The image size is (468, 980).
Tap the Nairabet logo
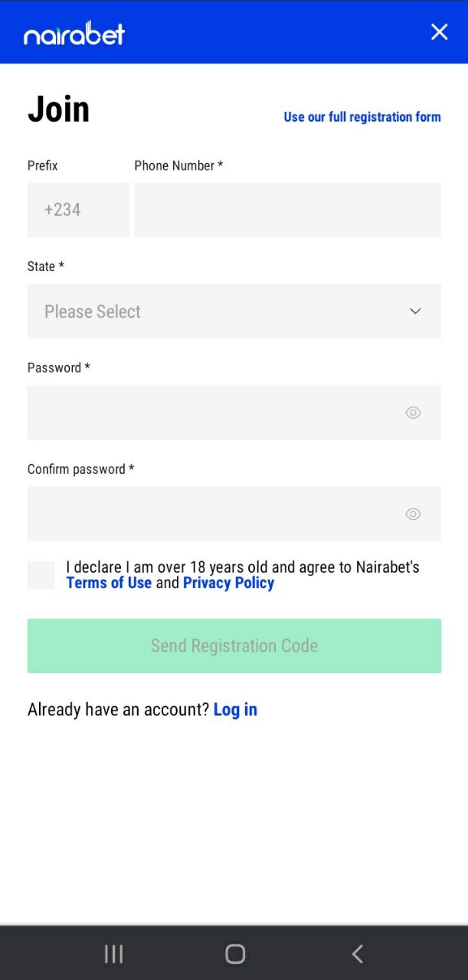74,33
